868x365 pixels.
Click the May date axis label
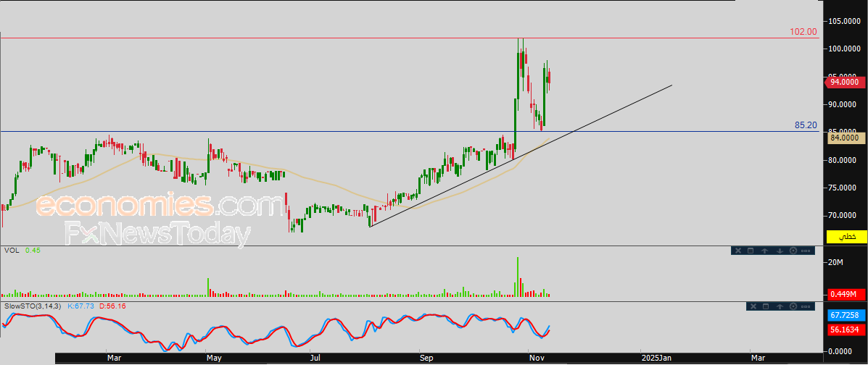pos(214,358)
